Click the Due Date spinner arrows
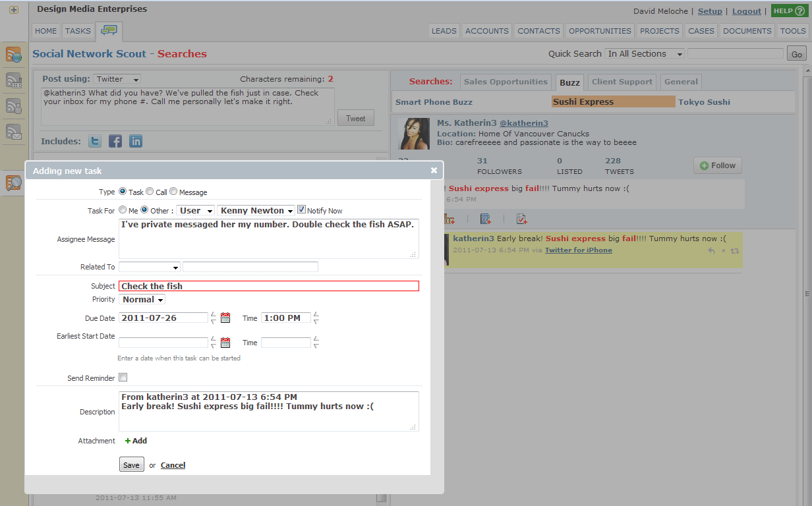The image size is (812, 506). [213, 318]
